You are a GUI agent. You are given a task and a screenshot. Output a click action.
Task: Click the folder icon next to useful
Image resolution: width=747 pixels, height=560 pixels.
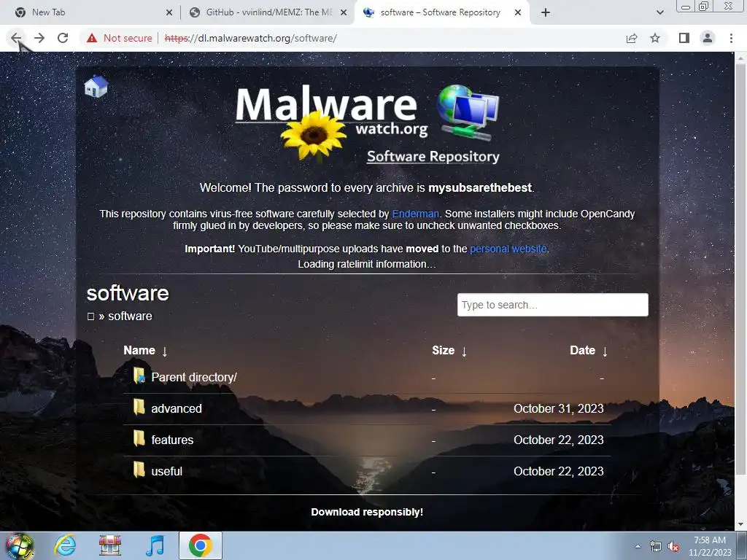tap(139, 470)
